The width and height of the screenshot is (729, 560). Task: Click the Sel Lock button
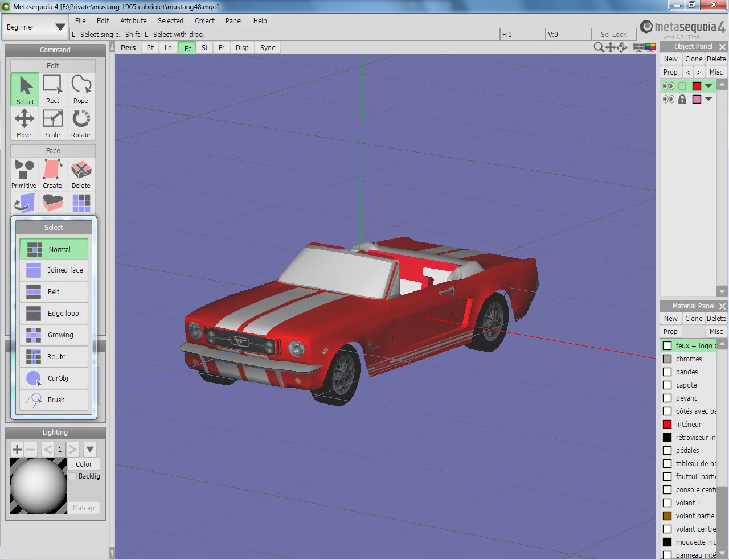613,35
